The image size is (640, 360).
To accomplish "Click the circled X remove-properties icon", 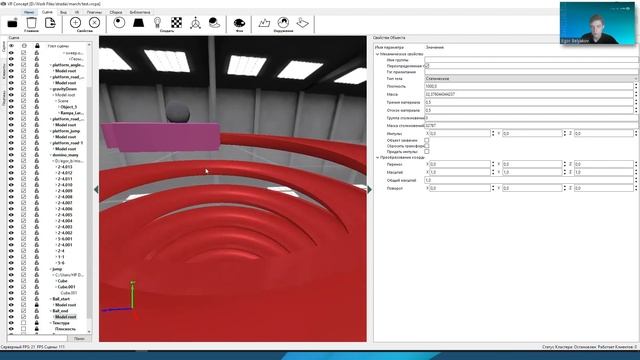I will point(94,22).
